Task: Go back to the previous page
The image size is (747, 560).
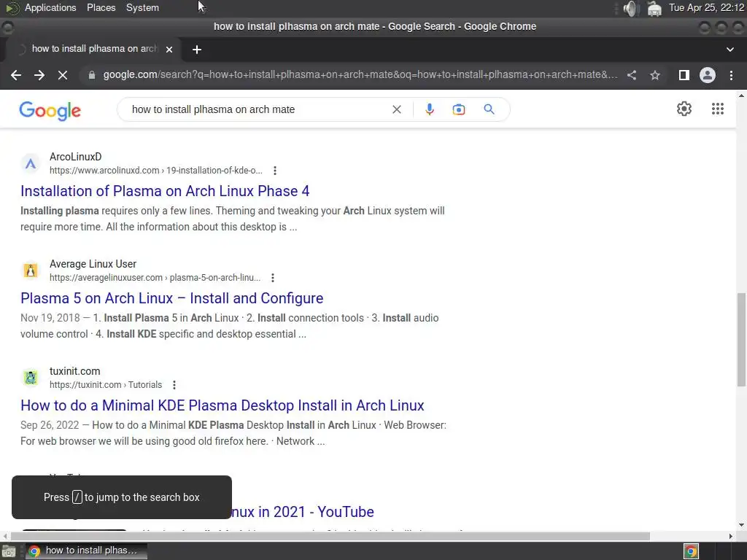Action: click(x=16, y=75)
